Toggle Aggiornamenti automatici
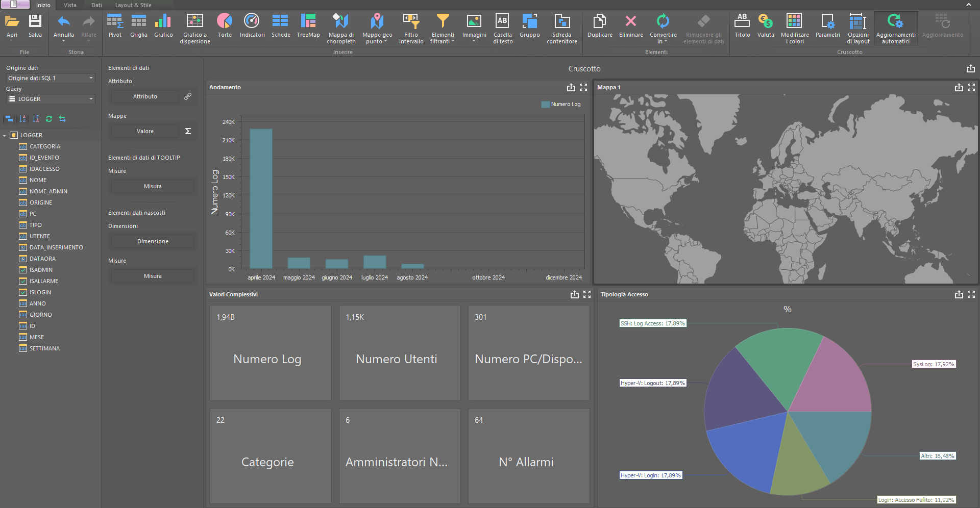 (896, 29)
